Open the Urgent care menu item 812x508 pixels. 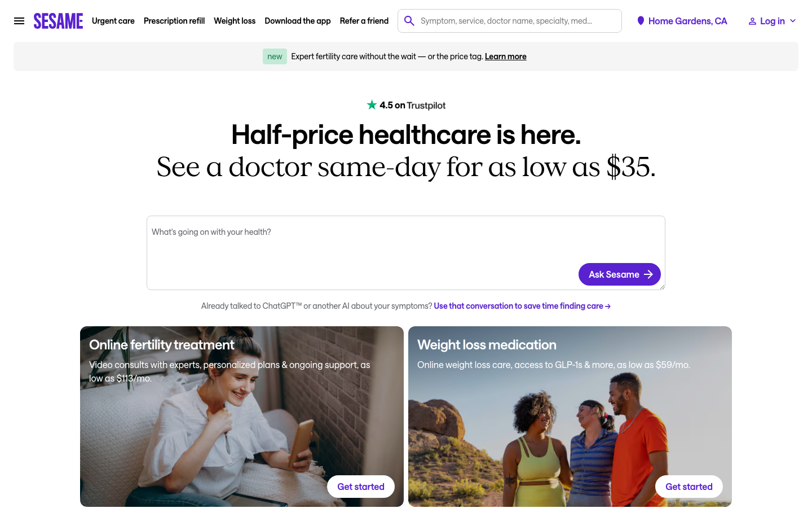pyautogui.click(x=113, y=21)
